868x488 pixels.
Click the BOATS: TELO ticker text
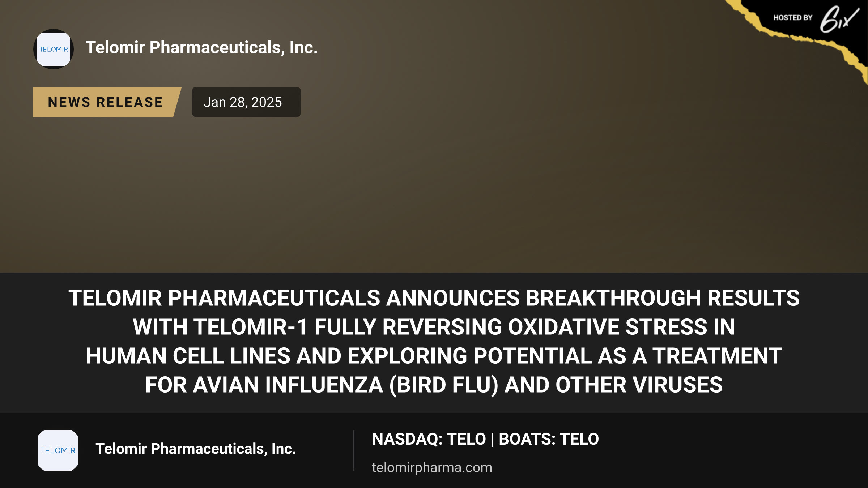pyautogui.click(x=549, y=439)
